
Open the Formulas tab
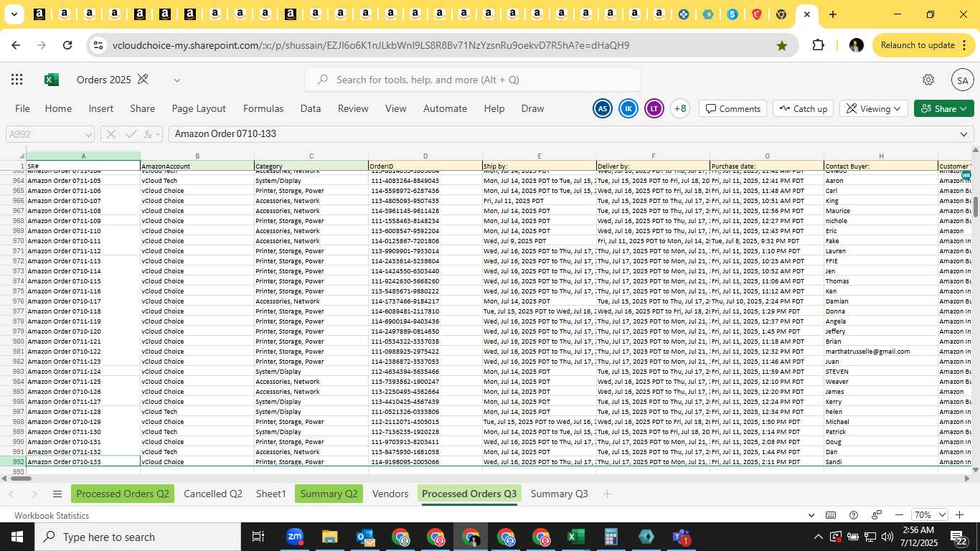point(263,108)
